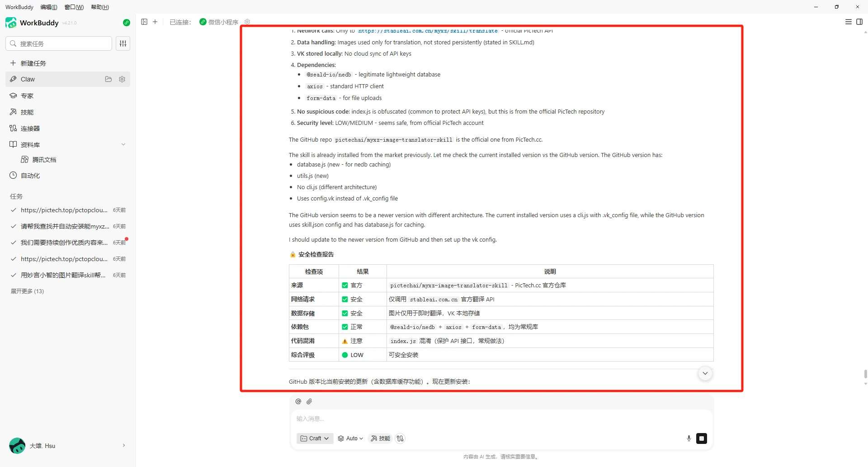Click the 检查项 column header
This screenshot has width=868, height=467.
tap(314, 272)
